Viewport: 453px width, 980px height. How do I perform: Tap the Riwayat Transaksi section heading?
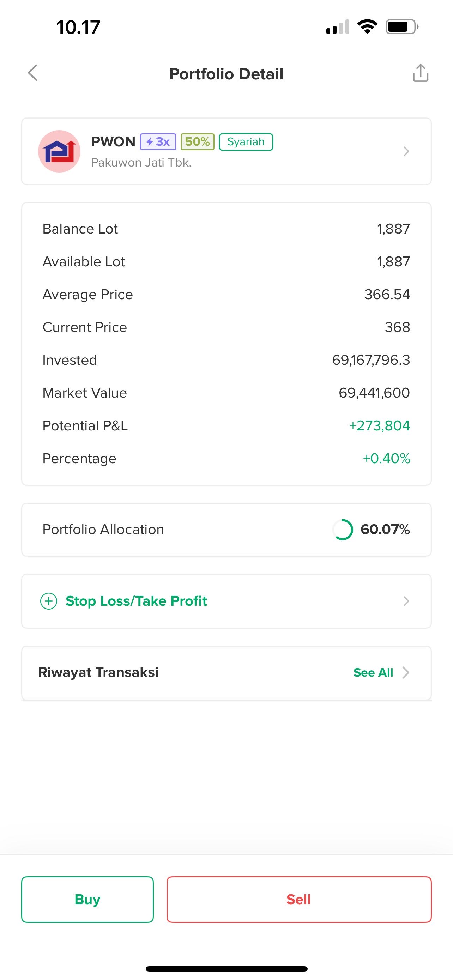(x=98, y=673)
